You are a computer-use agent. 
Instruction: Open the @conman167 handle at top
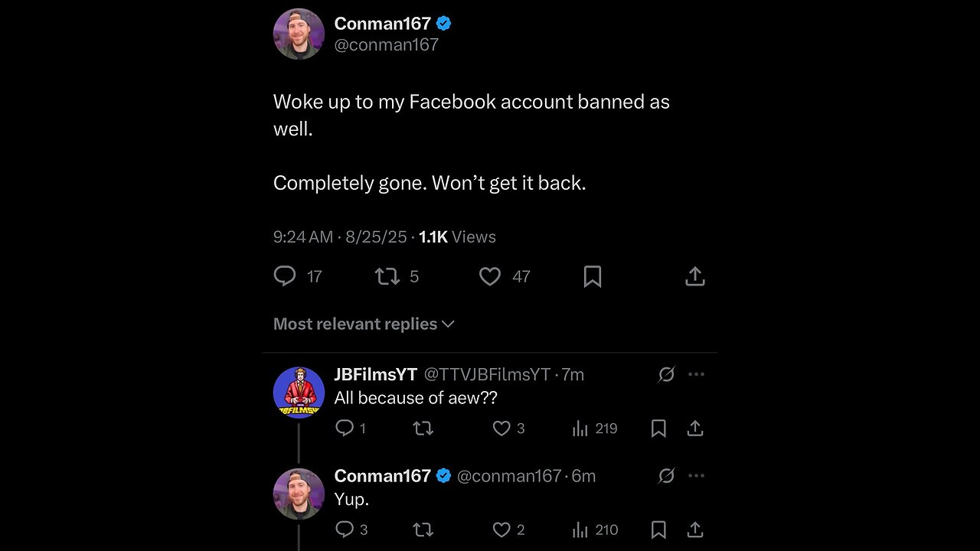click(387, 44)
